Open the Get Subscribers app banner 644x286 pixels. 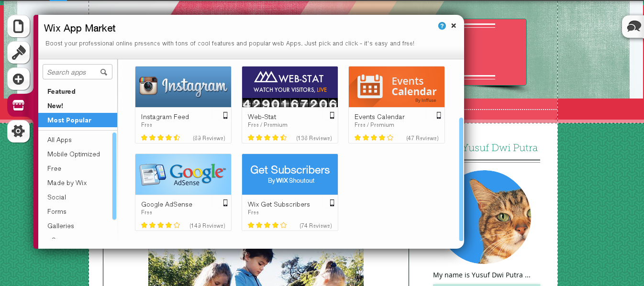coord(290,174)
